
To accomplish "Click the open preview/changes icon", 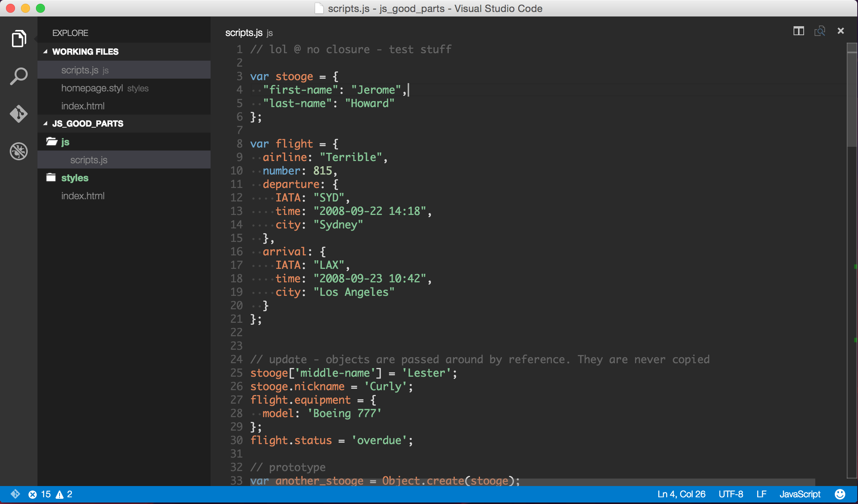I will click(819, 31).
